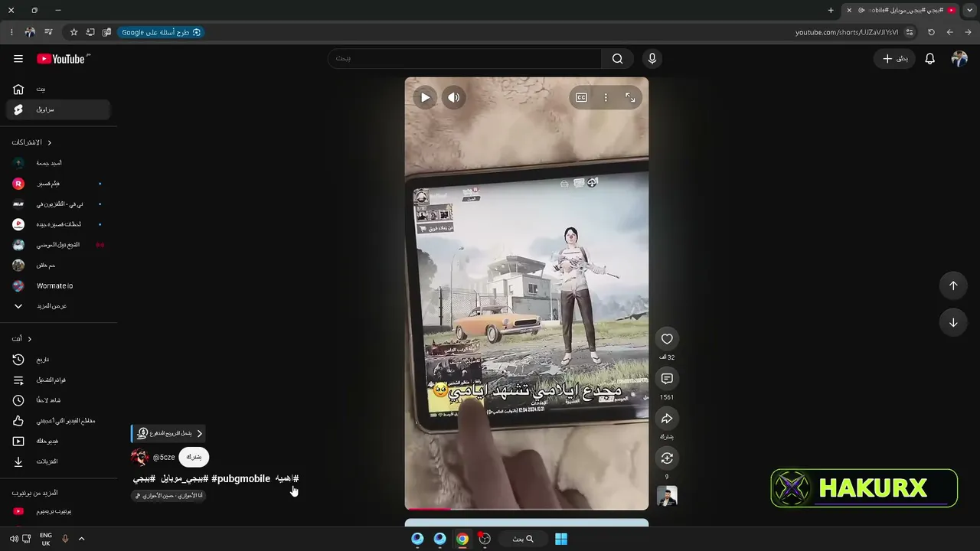Open the paid promotion notice chip
Screen dimensions: 980x551
168,433
